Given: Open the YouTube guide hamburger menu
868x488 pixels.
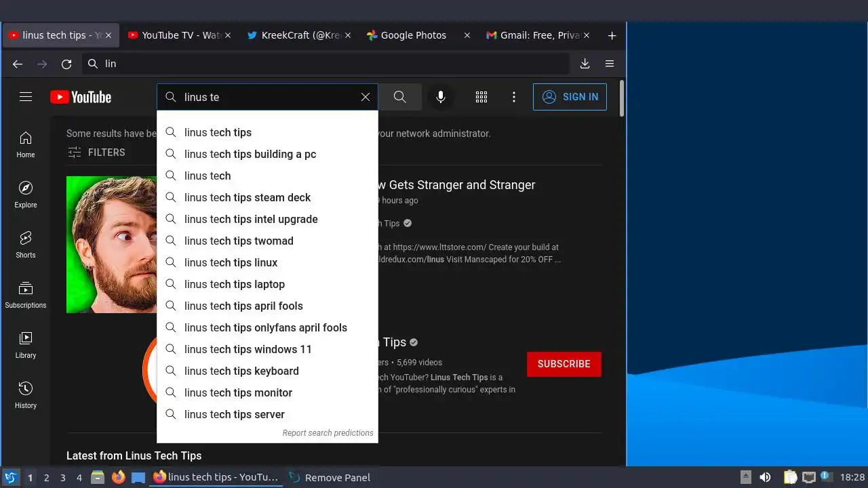Looking at the screenshot, I should coord(26,97).
